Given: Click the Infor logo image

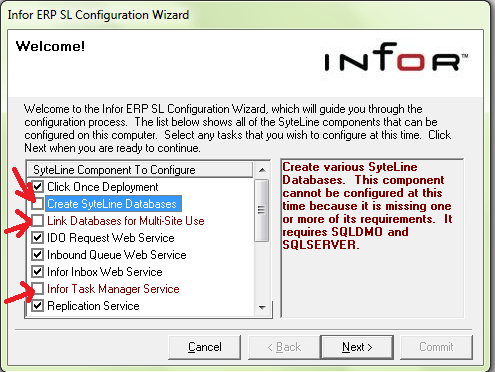Looking at the screenshot, I should click(x=396, y=57).
